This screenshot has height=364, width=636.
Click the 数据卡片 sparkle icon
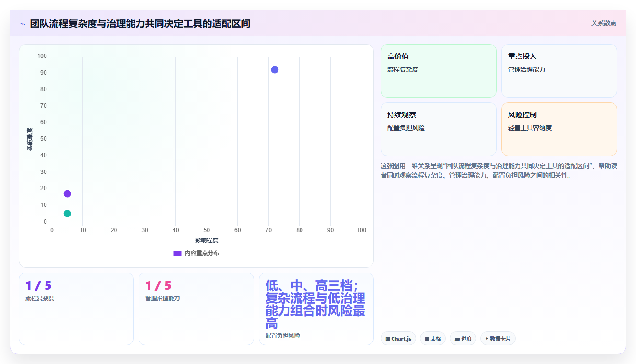pyautogui.click(x=486, y=339)
